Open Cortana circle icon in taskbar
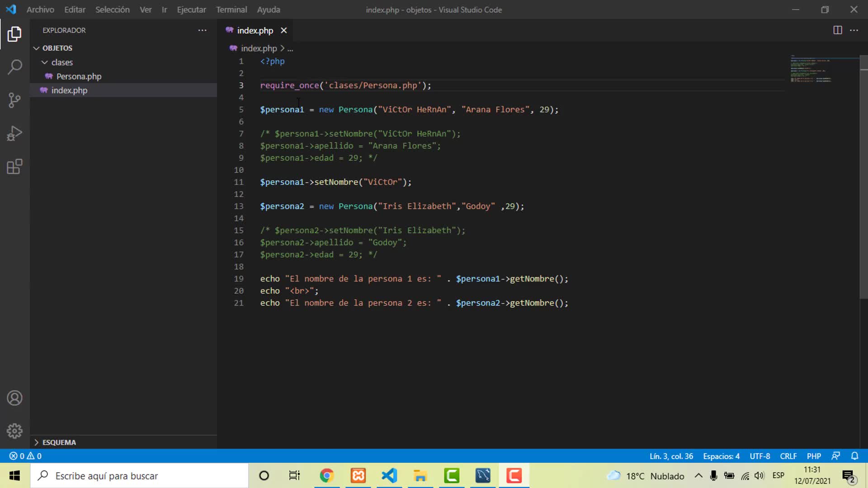This screenshot has height=488, width=868. (264, 475)
